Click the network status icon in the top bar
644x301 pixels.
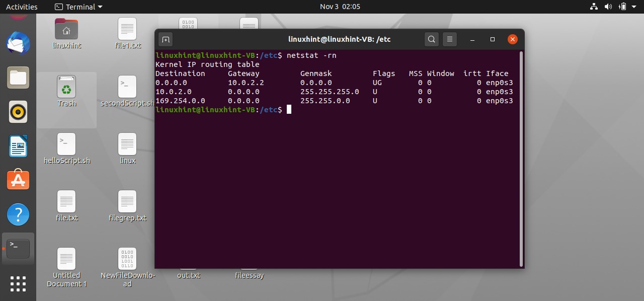[x=594, y=7]
